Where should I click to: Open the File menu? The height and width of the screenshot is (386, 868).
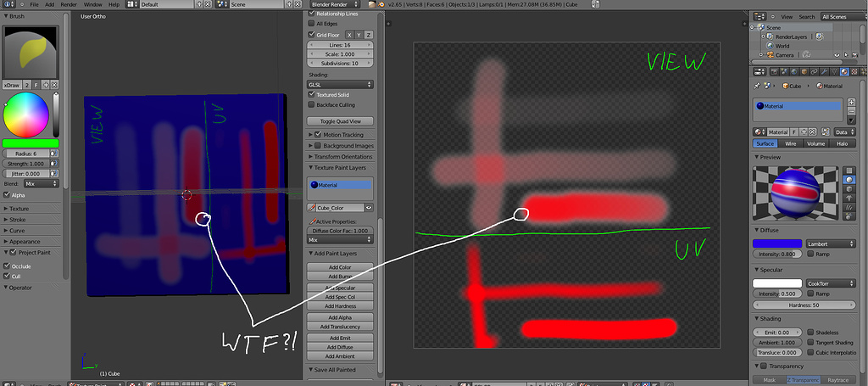pyautogui.click(x=34, y=4)
